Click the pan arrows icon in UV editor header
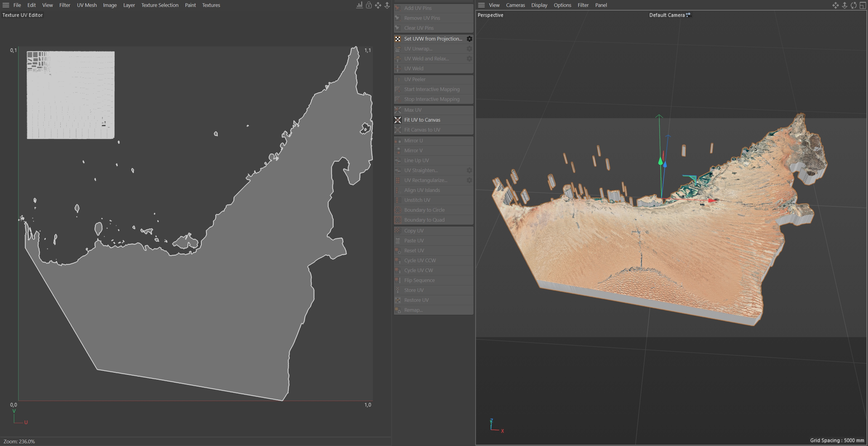This screenshot has height=446, width=868. pos(378,5)
